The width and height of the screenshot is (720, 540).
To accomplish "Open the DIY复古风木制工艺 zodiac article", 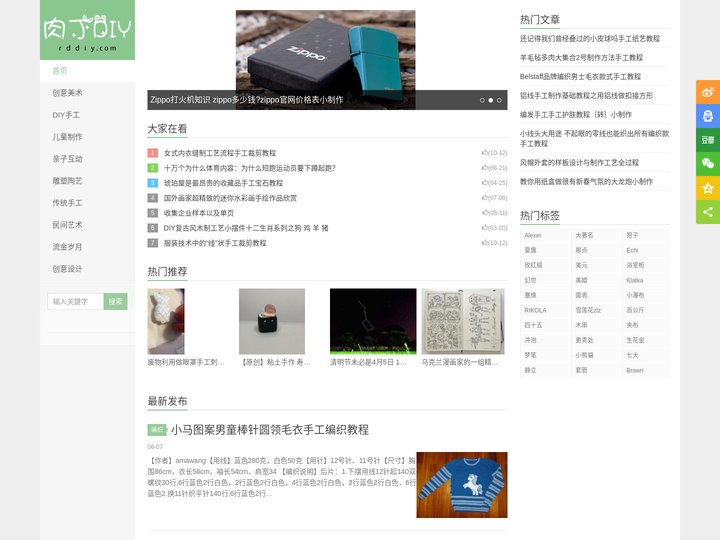I will tap(246, 228).
